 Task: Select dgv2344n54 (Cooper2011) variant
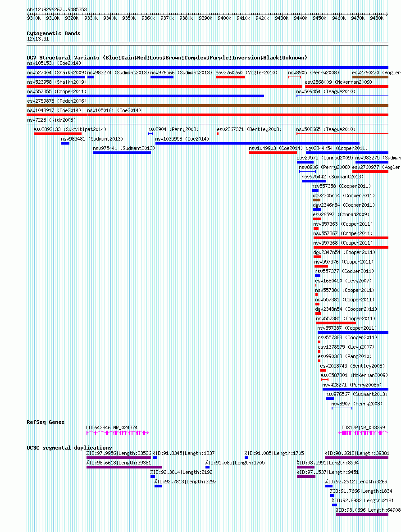[347, 153]
